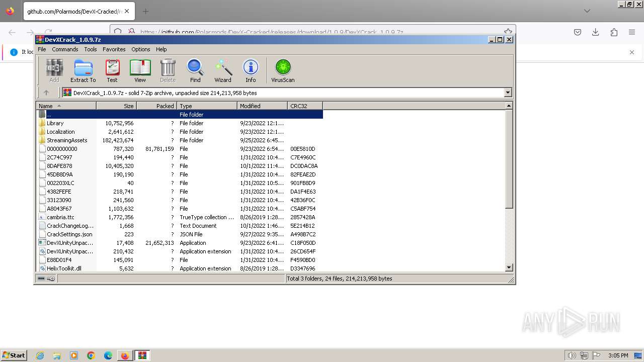Open the File menu

[42, 49]
